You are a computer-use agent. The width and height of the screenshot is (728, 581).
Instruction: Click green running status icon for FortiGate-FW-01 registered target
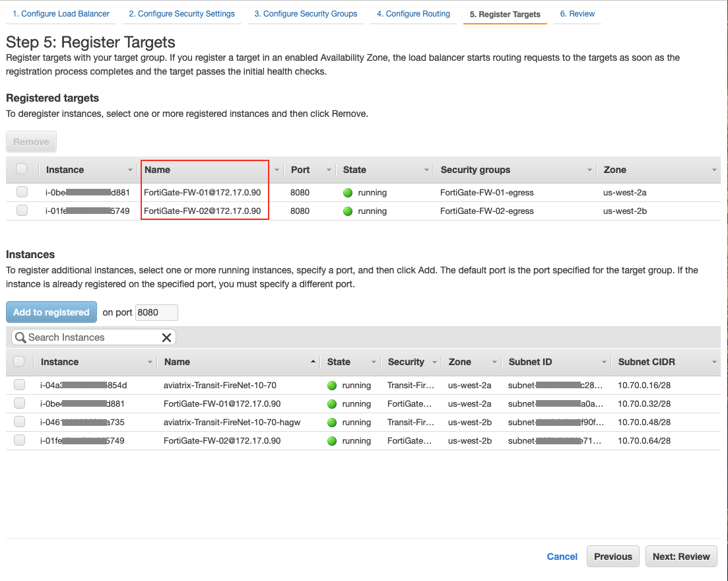(x=348, y=193)
